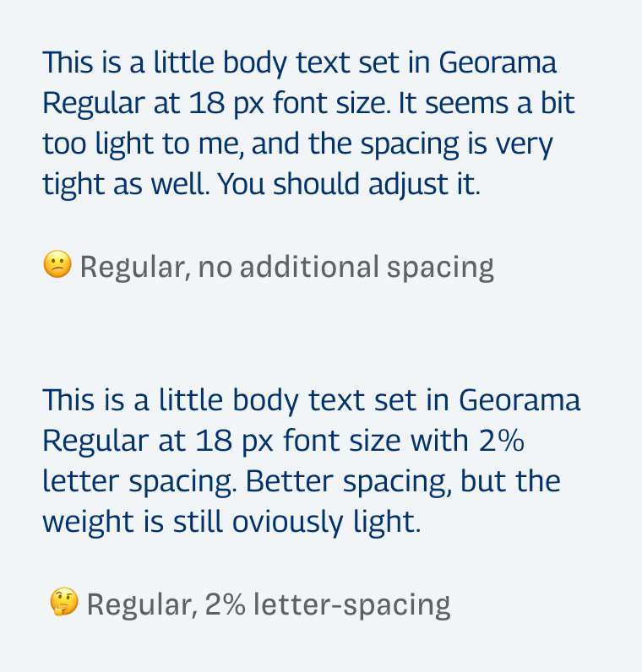Click "2%" ending the second paragraph's second line
This screenshot has height=672, width=642.
coord(501,441)
